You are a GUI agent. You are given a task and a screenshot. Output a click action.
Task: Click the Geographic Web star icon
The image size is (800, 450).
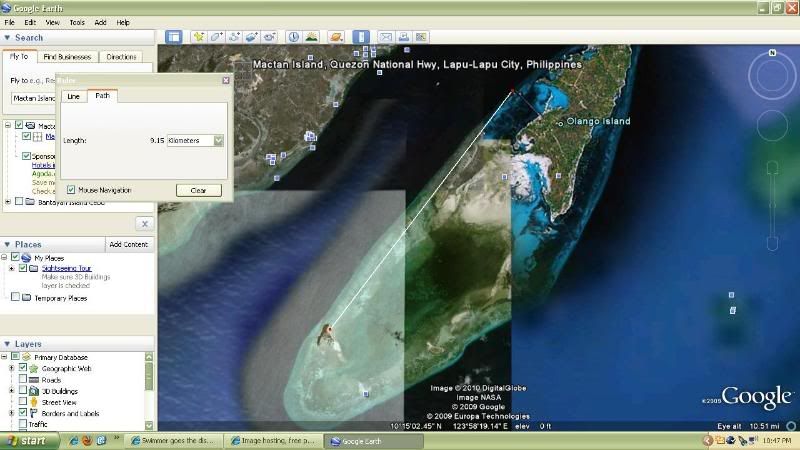point(34,368)
